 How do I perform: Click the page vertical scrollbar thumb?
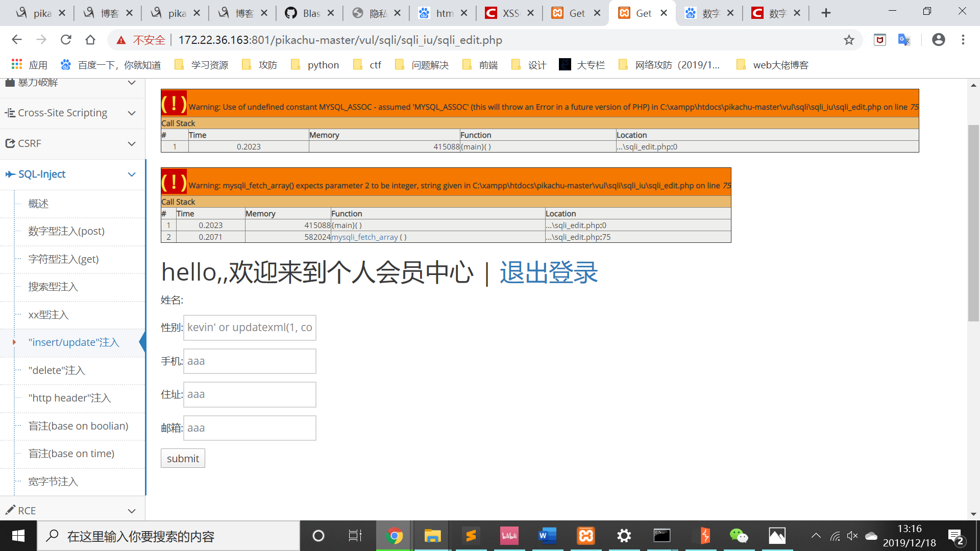tap(973, 223)
